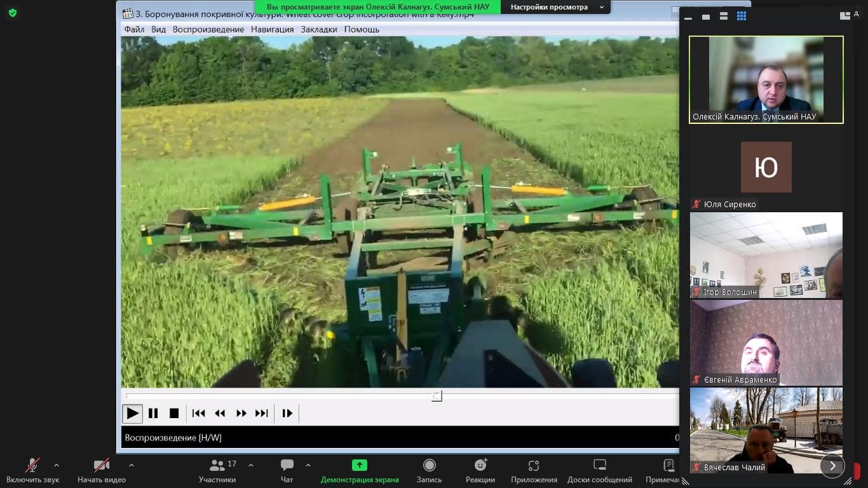Open Доски сообщений whiteboards
868x488 pixels.
(x=600, y=470)
